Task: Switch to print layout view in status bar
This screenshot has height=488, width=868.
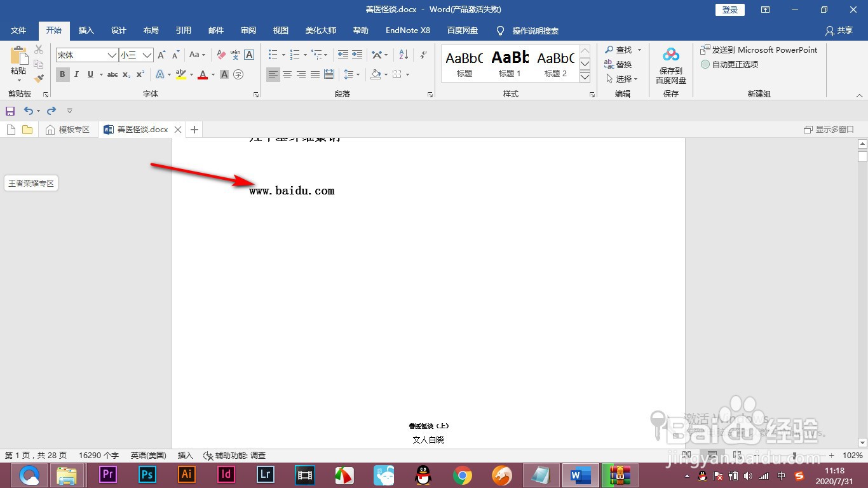Action: [x=712, y=456]
